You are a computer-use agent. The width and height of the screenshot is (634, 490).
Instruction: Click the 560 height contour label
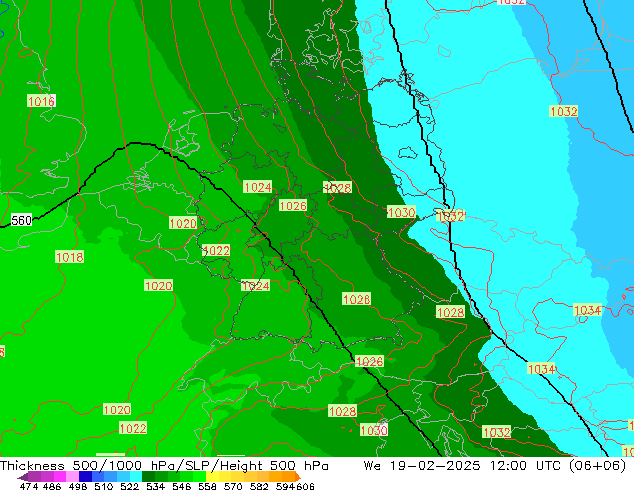21,220
